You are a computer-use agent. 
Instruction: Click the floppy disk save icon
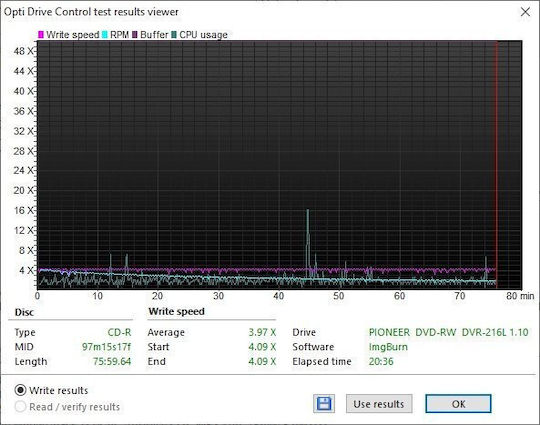click(324, 403)
